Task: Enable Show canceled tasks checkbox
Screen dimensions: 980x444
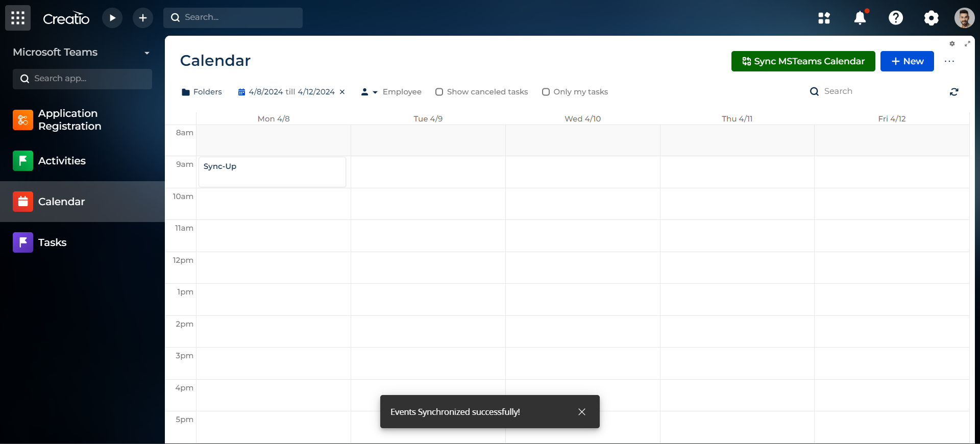Action: click(439, 92)
